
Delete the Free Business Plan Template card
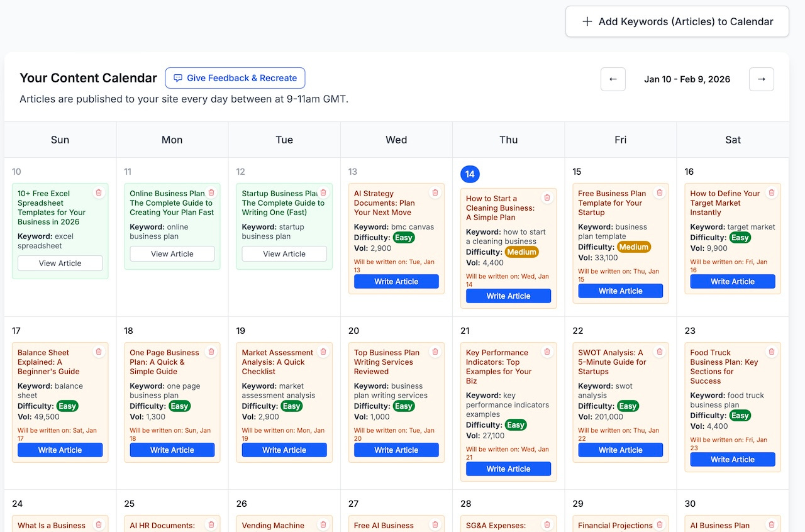pyautogui.click(x=659, y=192)
